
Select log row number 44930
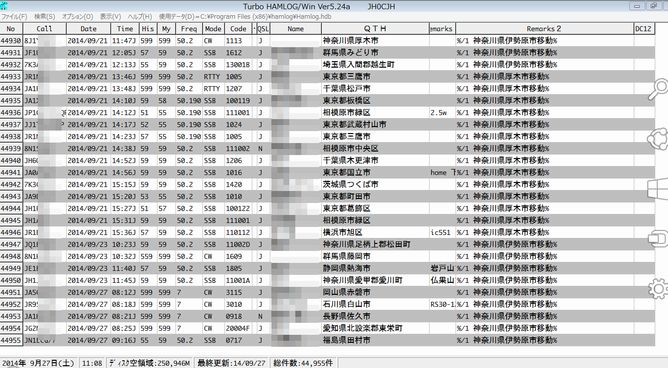pos(11,41)
